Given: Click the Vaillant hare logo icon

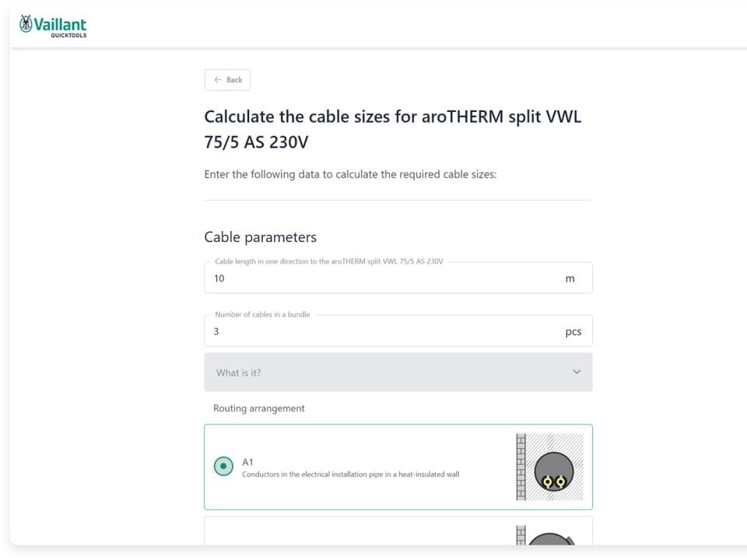Looking at the screenshot, I should tap(26, 25).
